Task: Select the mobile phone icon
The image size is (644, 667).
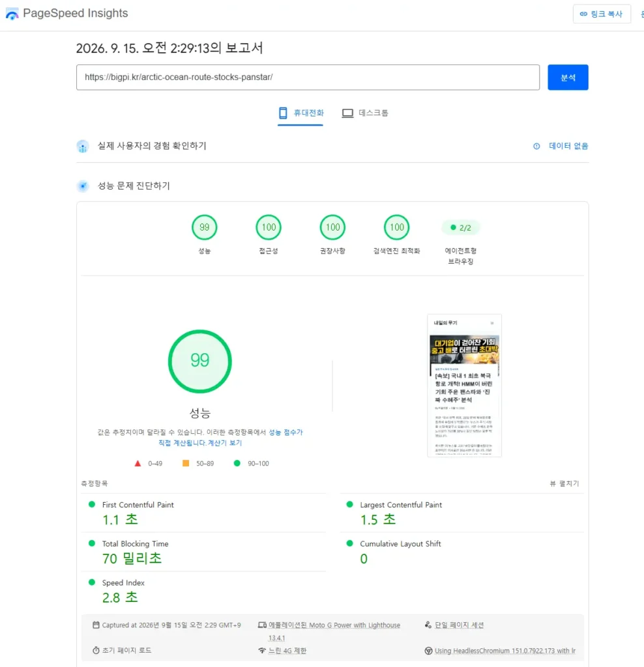Action: (x=283, y=113)
